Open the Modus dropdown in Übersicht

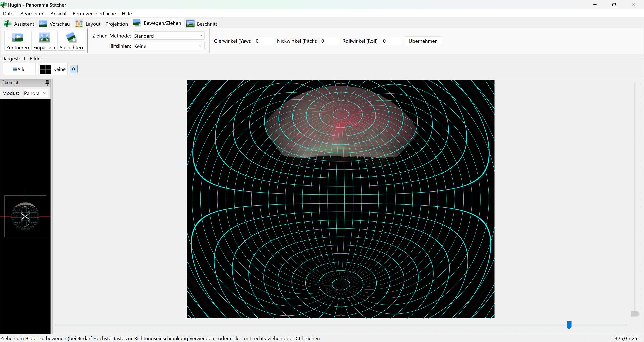click(x=36, y=93)
